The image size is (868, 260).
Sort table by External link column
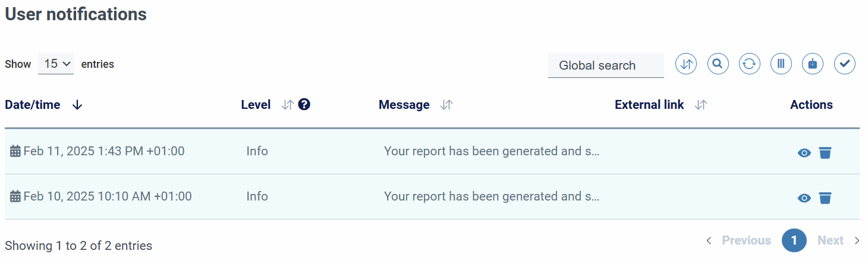pos(701,105)
